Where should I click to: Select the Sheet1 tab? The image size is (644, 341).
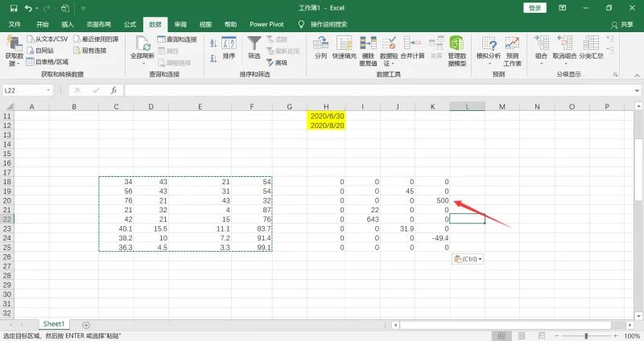point(54,324)
